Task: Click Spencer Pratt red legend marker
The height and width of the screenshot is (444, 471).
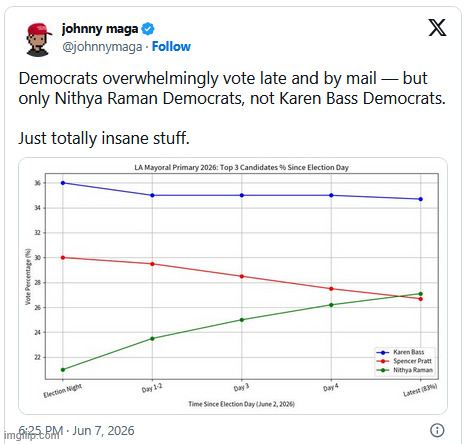Action: point(383,361)
